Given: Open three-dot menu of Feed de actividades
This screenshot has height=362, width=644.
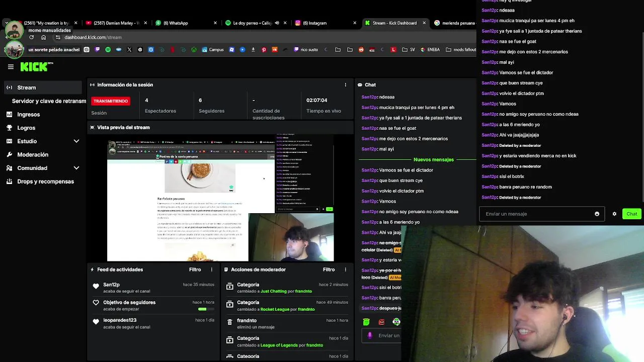Looking at the screenshot, I should (x=211, y=269).
